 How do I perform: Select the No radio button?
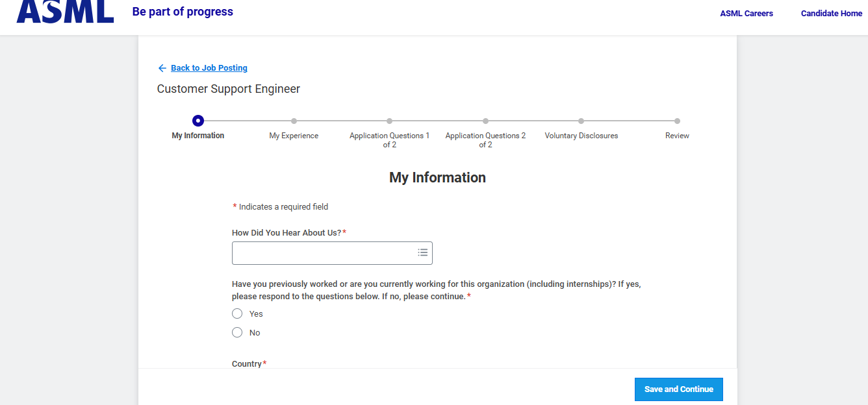pyautogui.click(x=237, y=332)
